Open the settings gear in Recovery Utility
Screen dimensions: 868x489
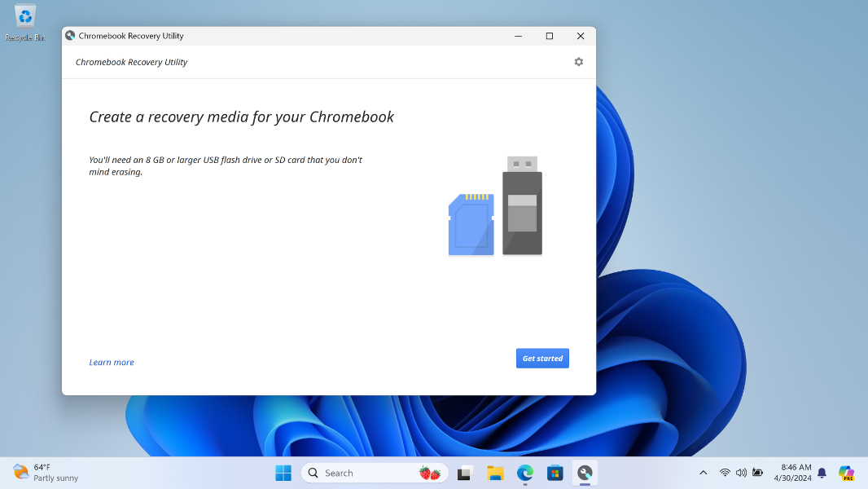(x=578, y=62)
